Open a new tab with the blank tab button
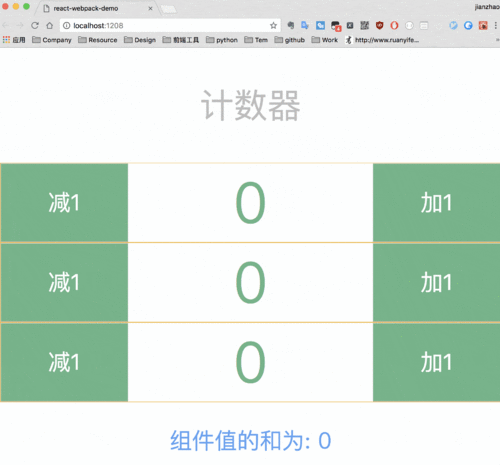The height and width of the screenshot is (465, 500). click(169, 9)
